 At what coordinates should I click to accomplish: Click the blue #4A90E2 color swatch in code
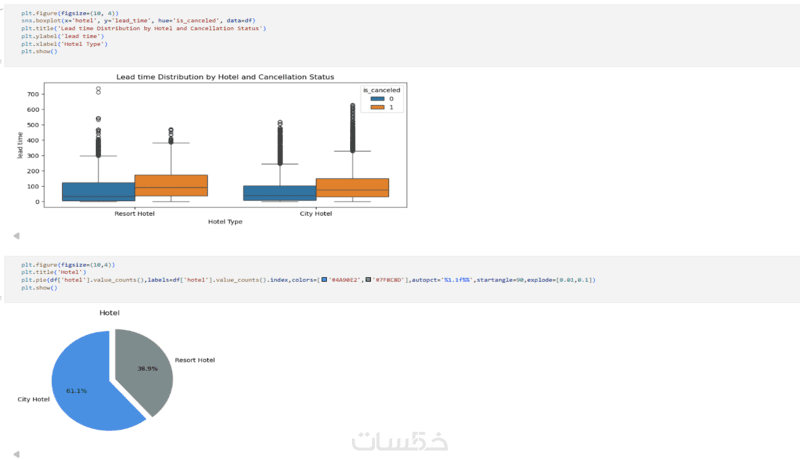click(324, 279)
